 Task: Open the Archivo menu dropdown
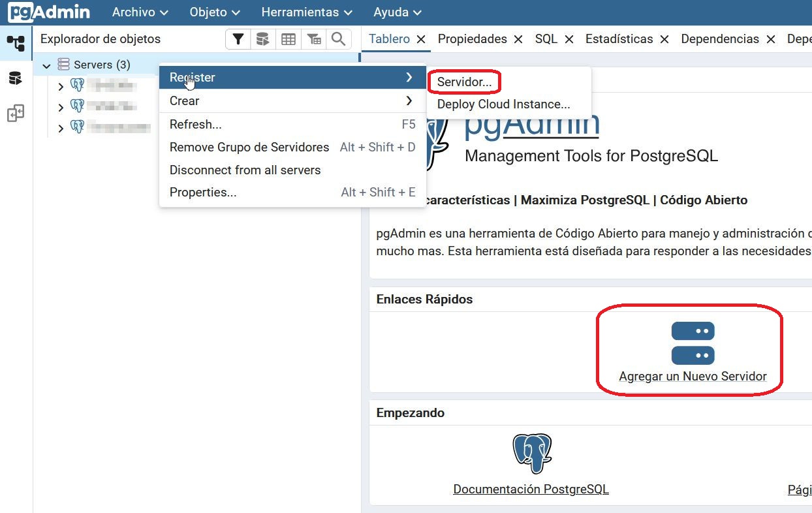pyautogui.click(x=140, y=12)
